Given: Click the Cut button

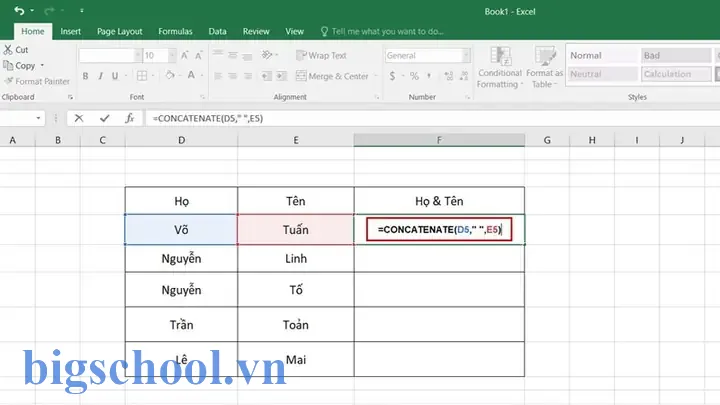Looking at the screenshot, I should (16, 50).
